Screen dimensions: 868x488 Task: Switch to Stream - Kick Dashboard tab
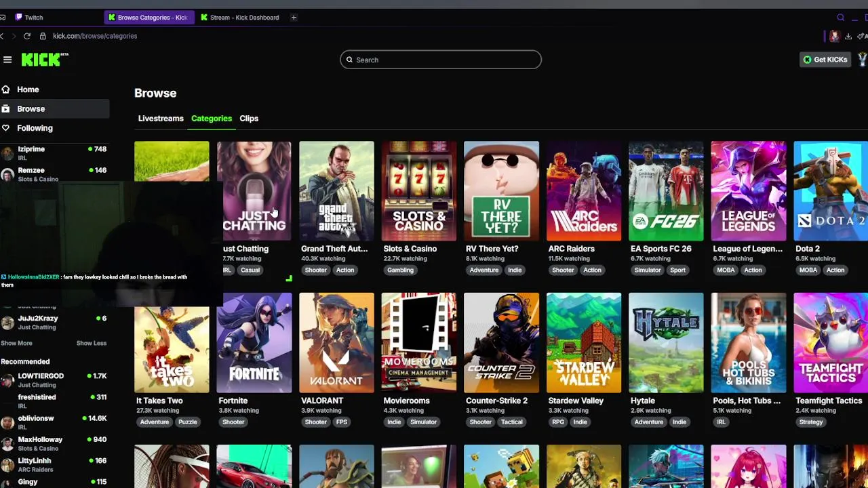coord(239,18)
